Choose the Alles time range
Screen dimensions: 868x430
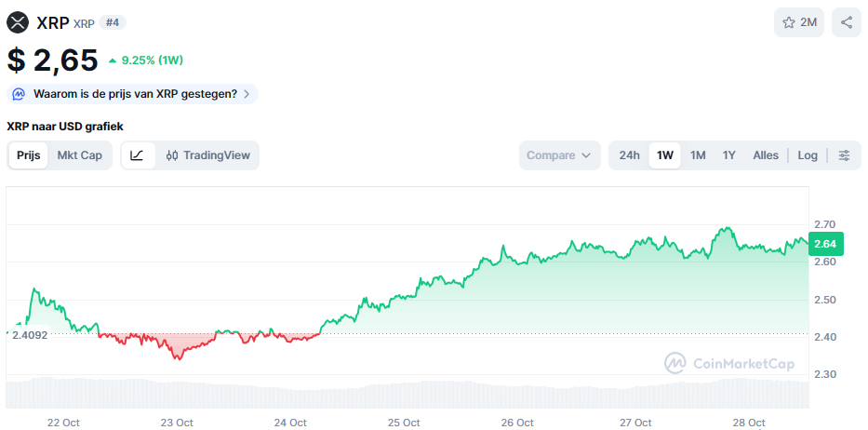[x=766, y=155]
